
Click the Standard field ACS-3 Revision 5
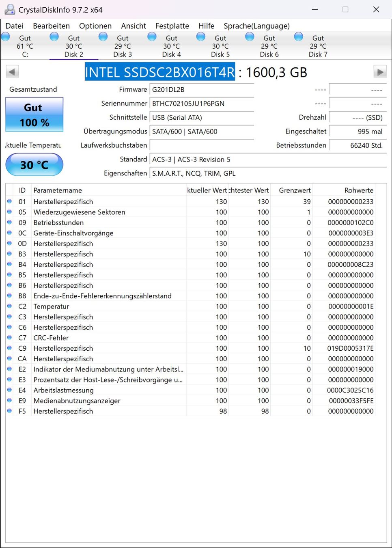pos(268,160)
